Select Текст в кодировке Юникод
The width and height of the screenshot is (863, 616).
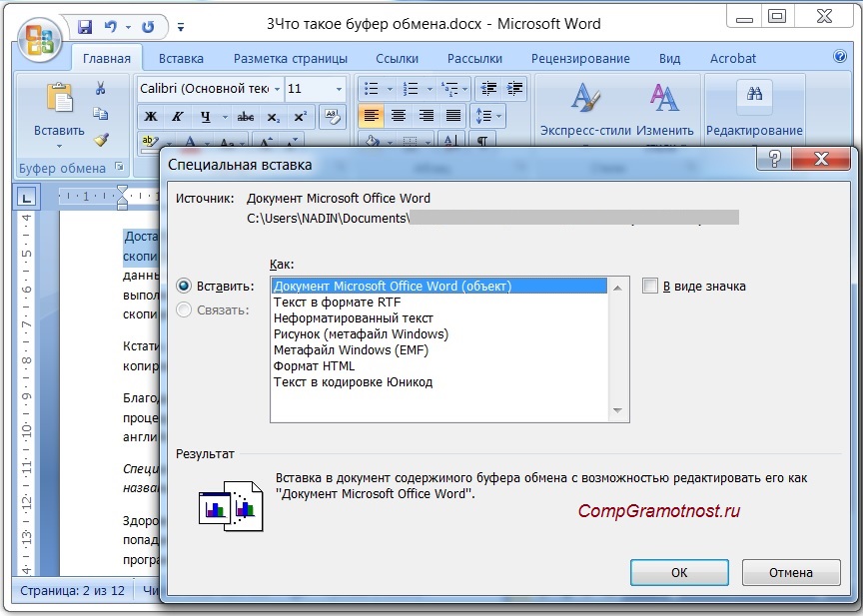pyautogui.click(x=439, y=382)
